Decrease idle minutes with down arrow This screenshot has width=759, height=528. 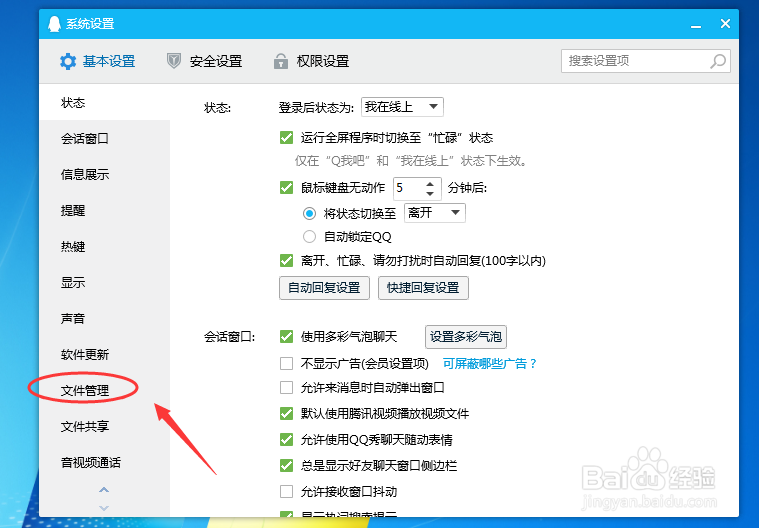[x=430, y=194]
